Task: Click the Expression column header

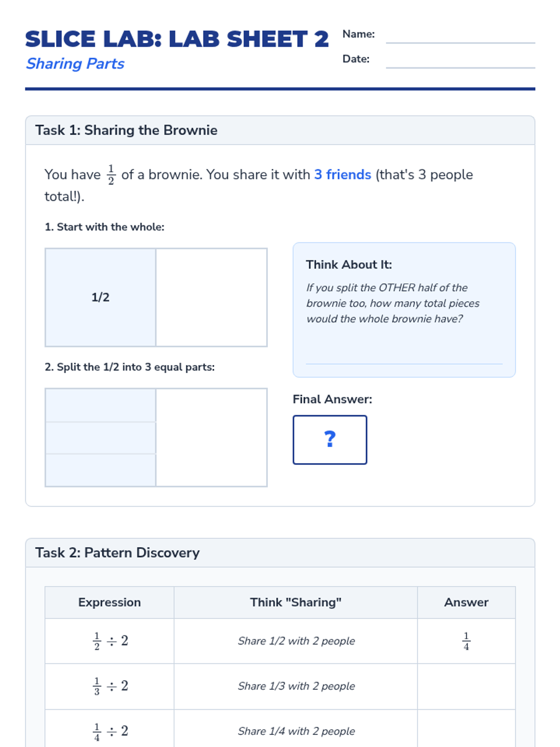Action: 110,602
